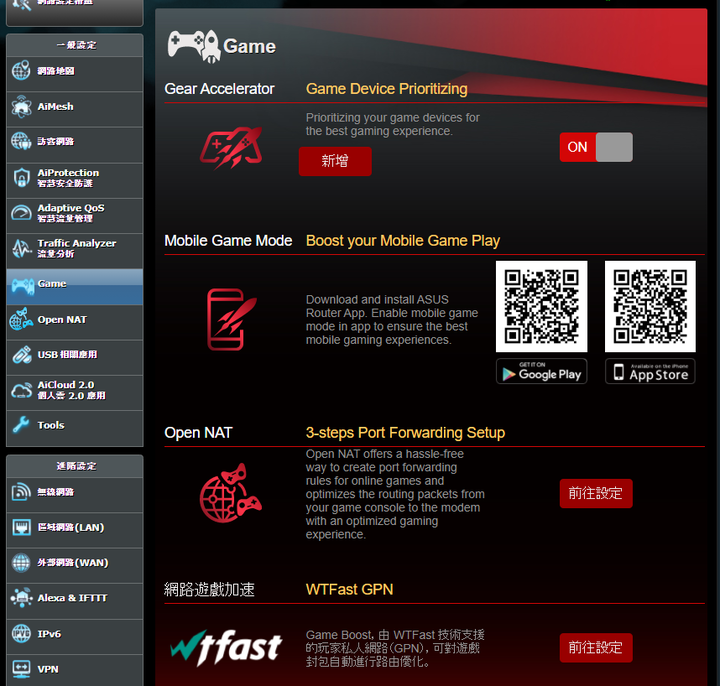Image resolution: width=720 pixels, height=686 pixels.
Task: Open the Adaptive QoS menu entry
Action: tap(75, 216)
